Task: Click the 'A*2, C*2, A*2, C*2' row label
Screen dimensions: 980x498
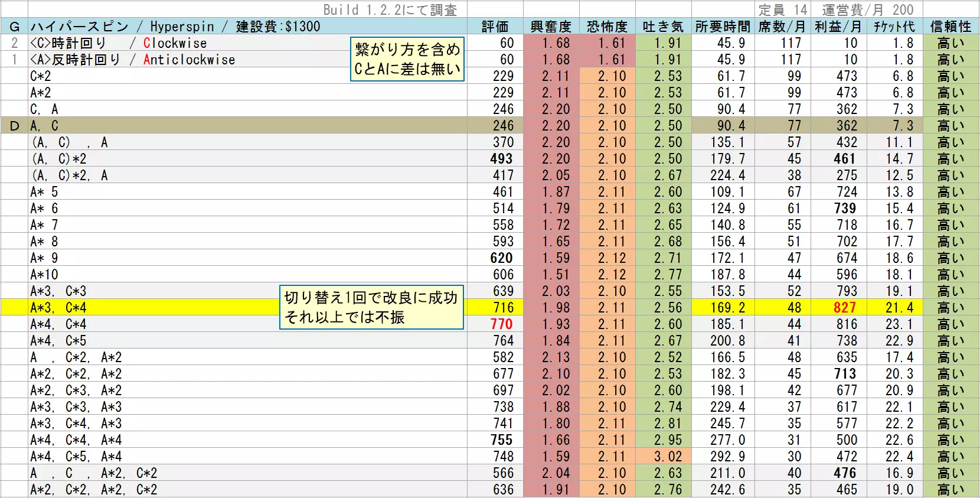Action: 94,490
